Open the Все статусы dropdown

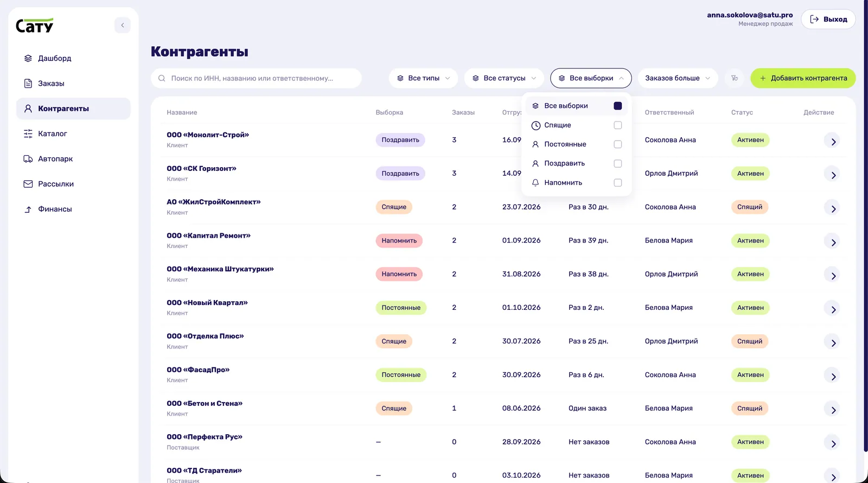click(504, 78)
